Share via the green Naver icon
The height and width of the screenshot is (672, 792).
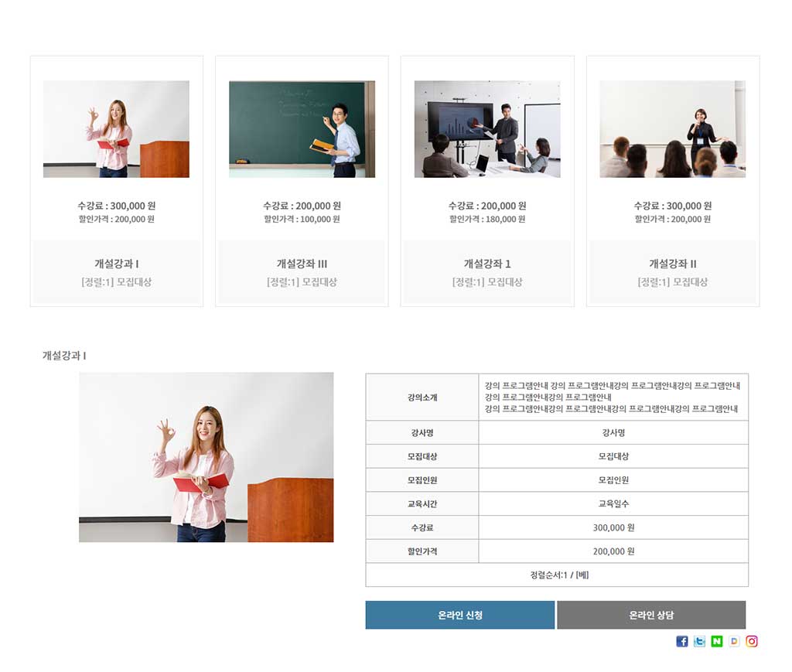717,641
